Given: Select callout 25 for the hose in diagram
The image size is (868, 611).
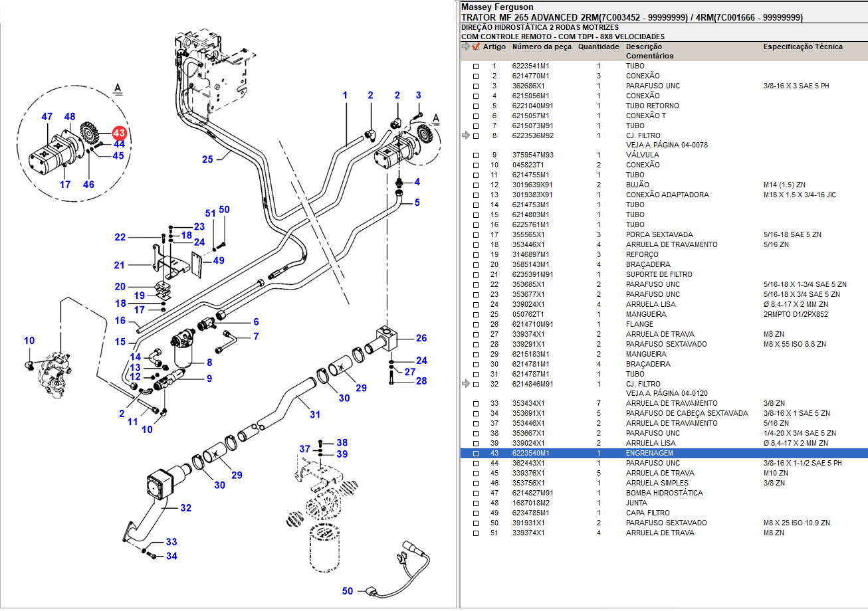Looking at the screenshot, I should pos(208,159).
